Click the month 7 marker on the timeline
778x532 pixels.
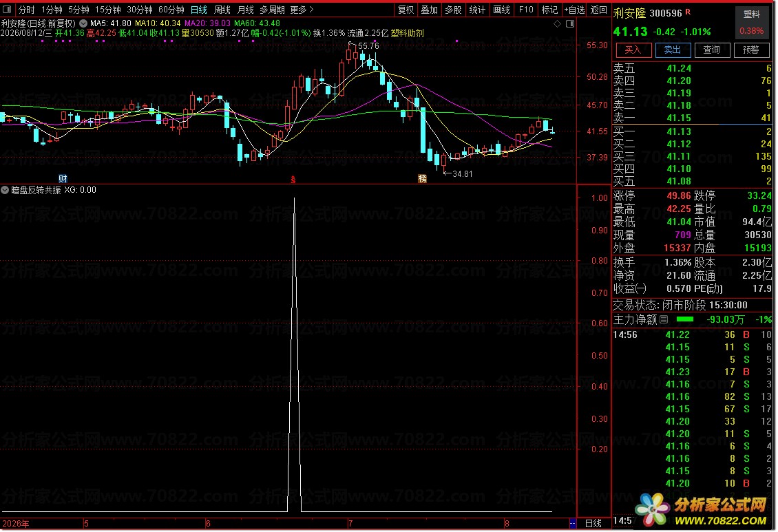tap(351, 524)
